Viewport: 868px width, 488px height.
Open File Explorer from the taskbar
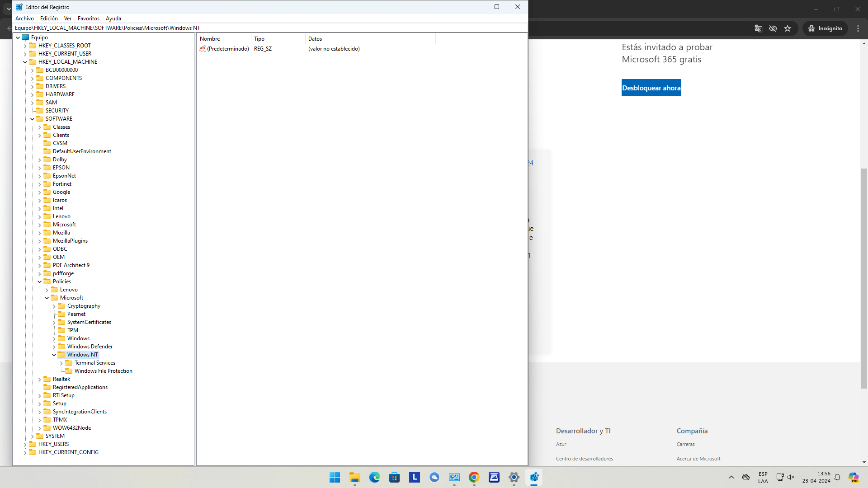click(354, 477)
